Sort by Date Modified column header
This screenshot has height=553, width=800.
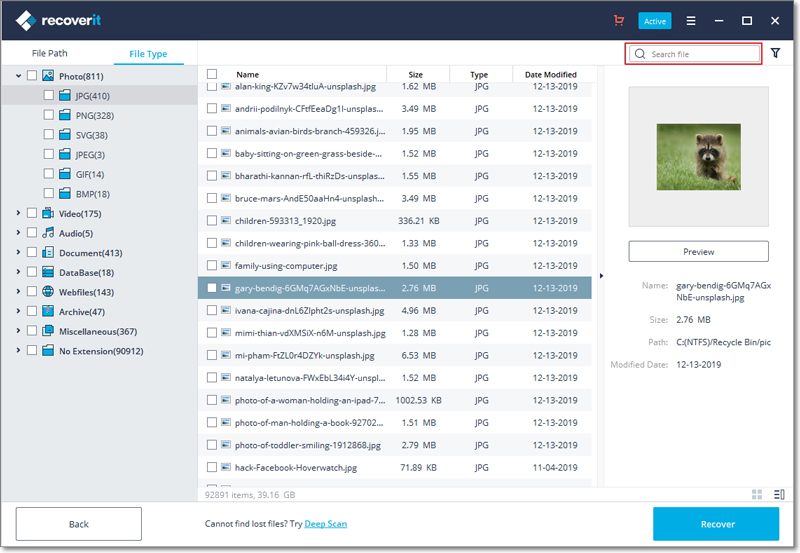coord(551,74)
